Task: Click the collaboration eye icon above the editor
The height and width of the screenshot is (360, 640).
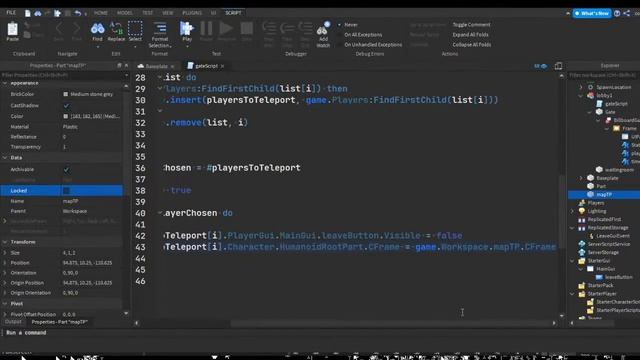Action: tap(540, 66)
